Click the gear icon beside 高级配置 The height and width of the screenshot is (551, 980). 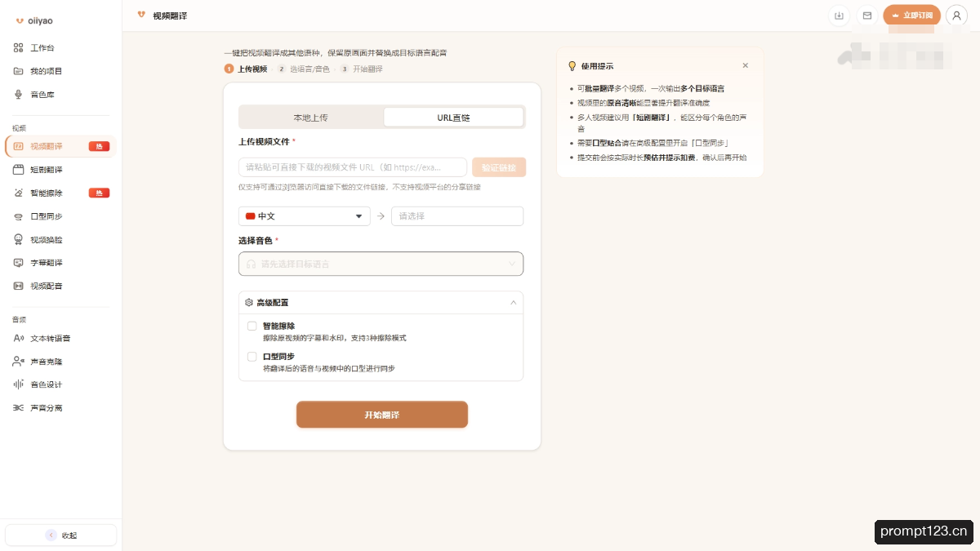pos(249,302)
